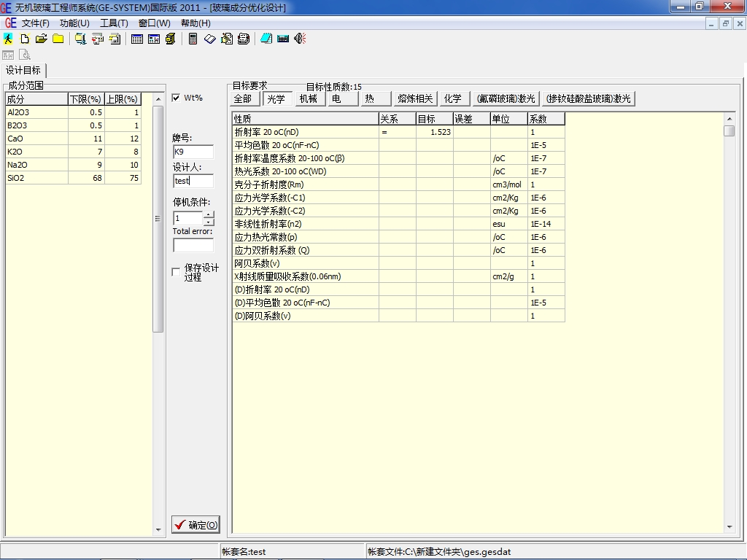Click the 停机条件 number field
This screenshot has width=747, height=560.
click(x=188, y=218)
